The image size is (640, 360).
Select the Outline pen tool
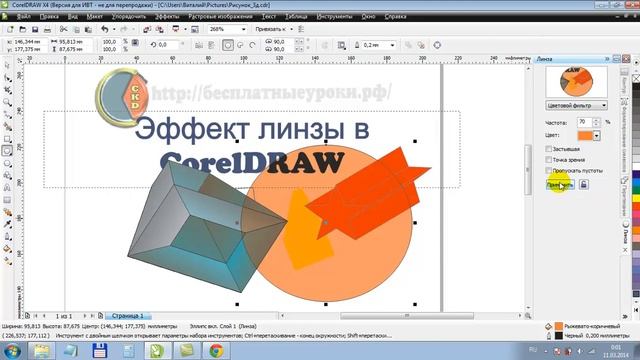7,237
